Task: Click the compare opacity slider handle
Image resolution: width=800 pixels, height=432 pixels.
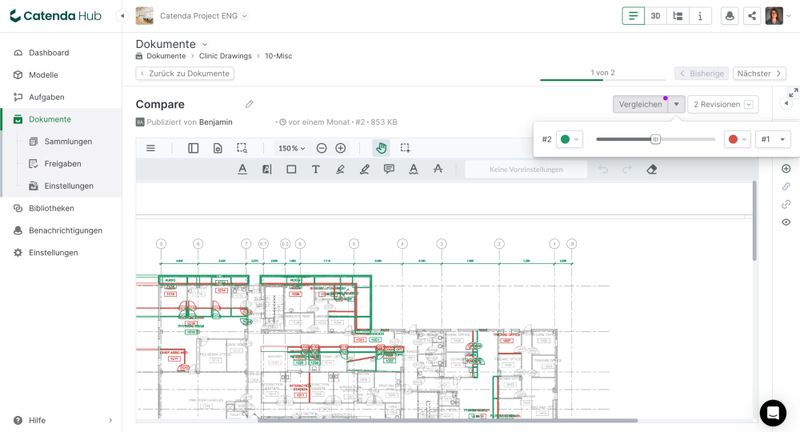Action: coord(656,139)
